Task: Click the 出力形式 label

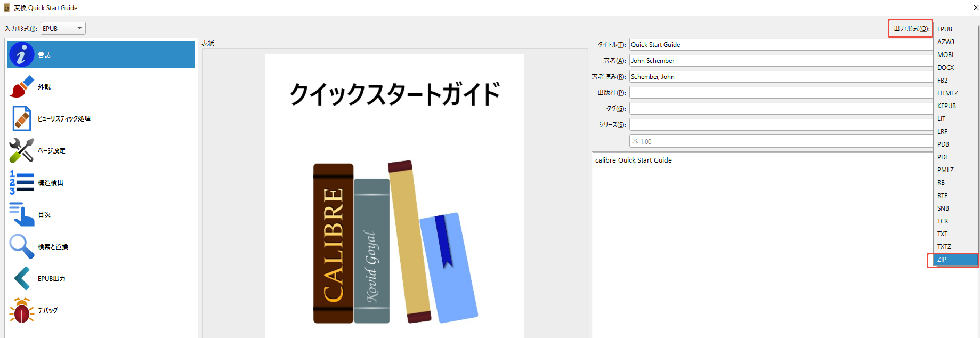Action: (911, 29)
